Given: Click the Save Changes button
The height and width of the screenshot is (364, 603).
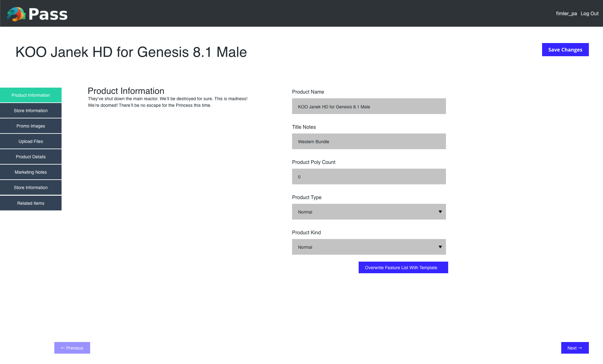Looking at the screenshot, I should [565, 50].
